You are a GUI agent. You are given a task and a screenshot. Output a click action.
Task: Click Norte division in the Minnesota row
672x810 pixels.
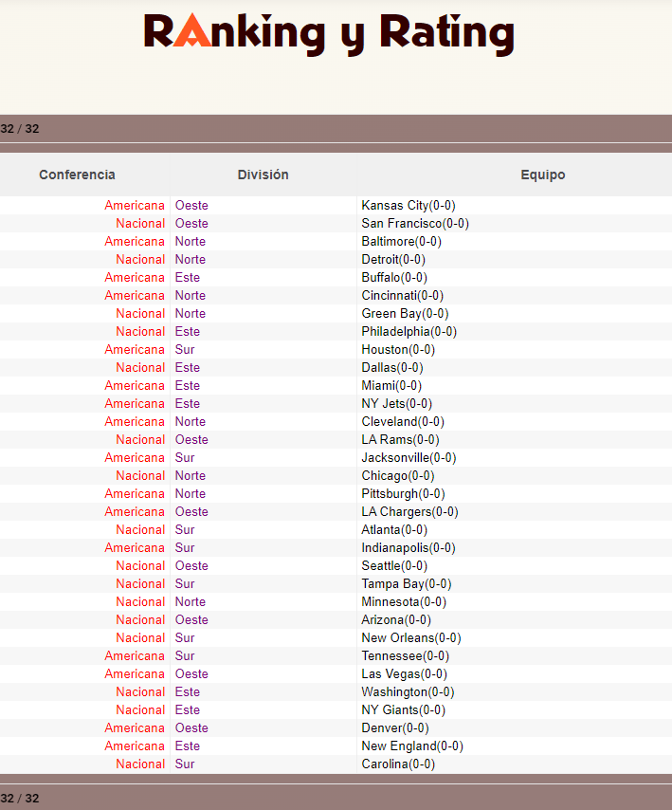190,602
